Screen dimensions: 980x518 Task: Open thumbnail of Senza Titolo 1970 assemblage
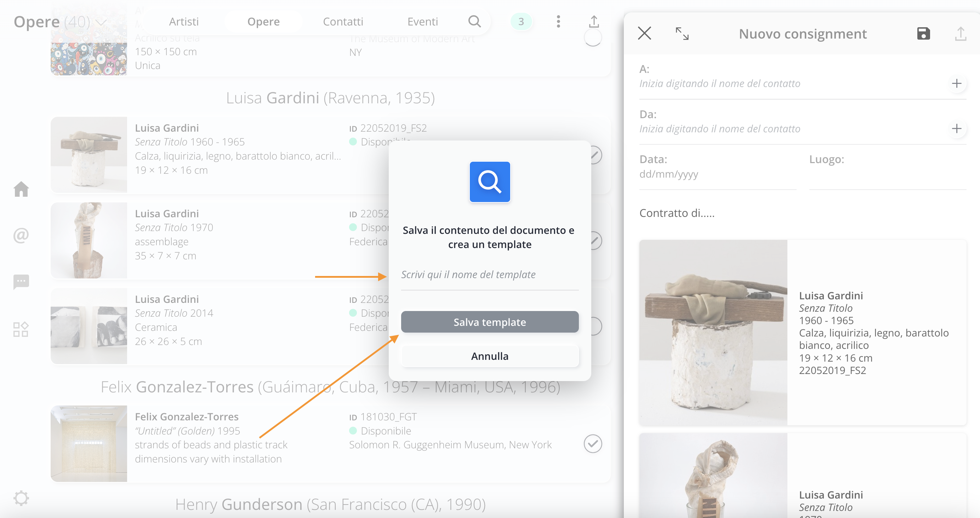click(x=89, y=240)
